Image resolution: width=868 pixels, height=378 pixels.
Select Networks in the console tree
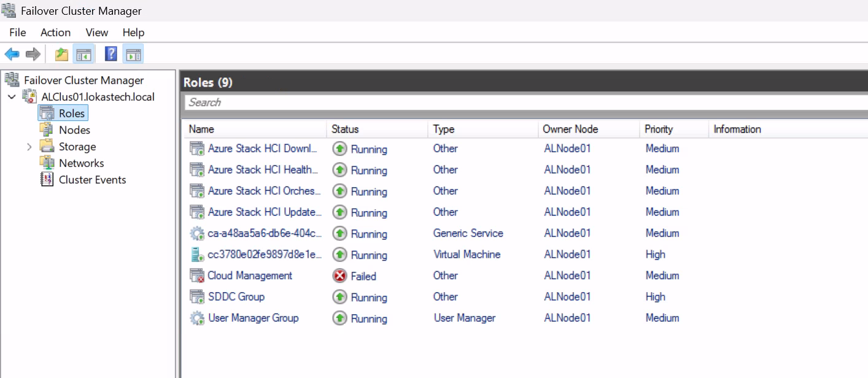click(x=81, y=163)
